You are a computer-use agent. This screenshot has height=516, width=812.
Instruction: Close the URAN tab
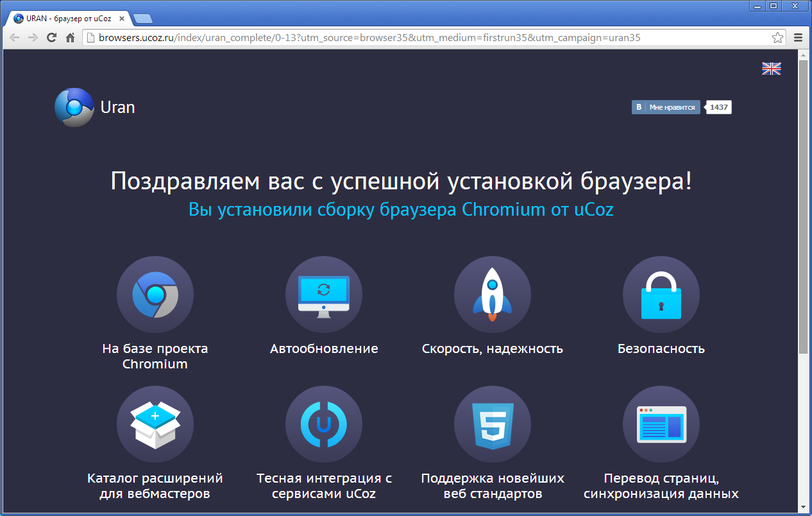coord(121,19)
